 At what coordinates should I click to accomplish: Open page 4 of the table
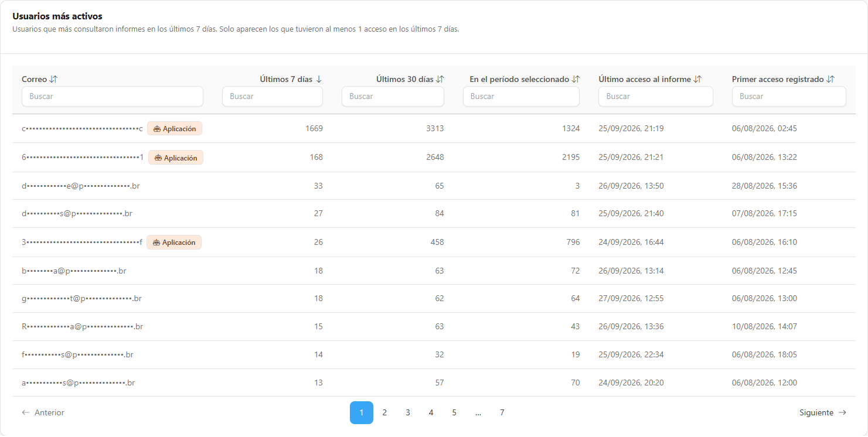pyautogui.click(x=431, y=412)
